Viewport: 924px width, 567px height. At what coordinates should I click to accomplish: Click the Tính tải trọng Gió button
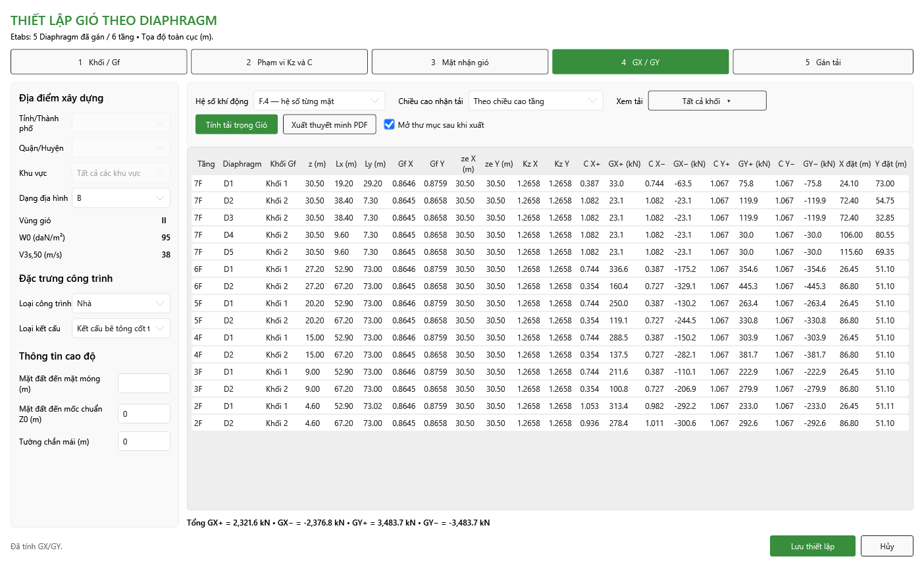pos(236,124)
